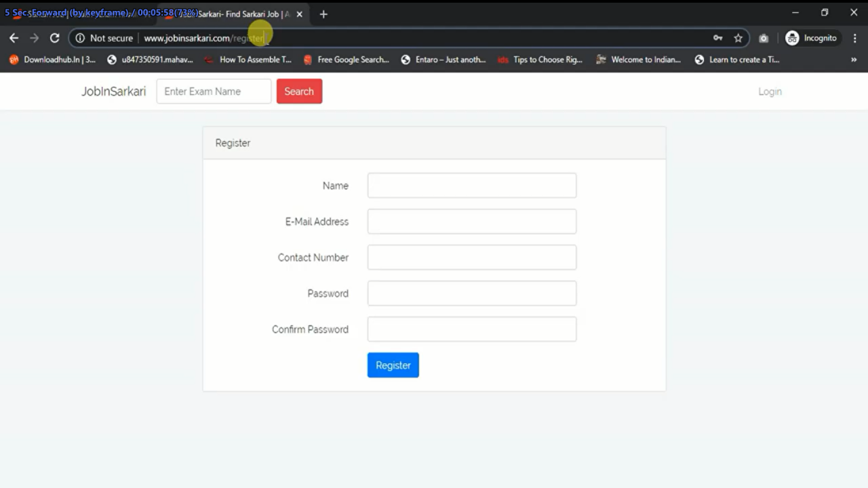Screen dimensions: 868x488
Task: Reload the page with refresh icon
Action: tap(55, 38)
